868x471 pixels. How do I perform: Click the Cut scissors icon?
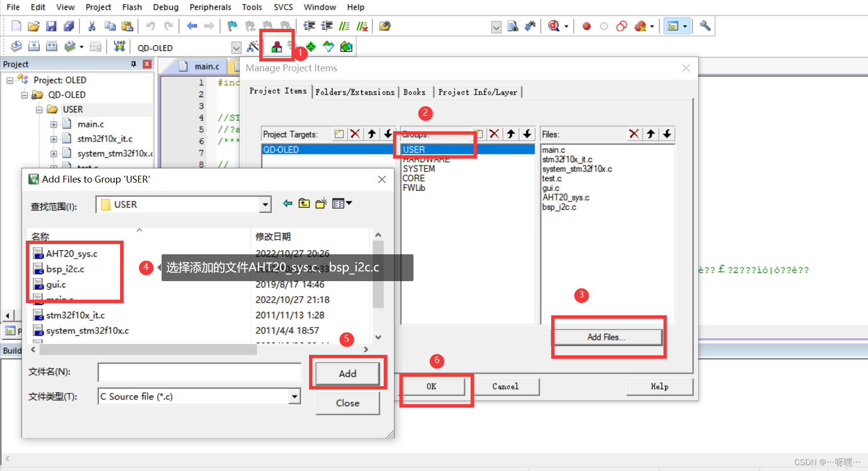(92, 26)
